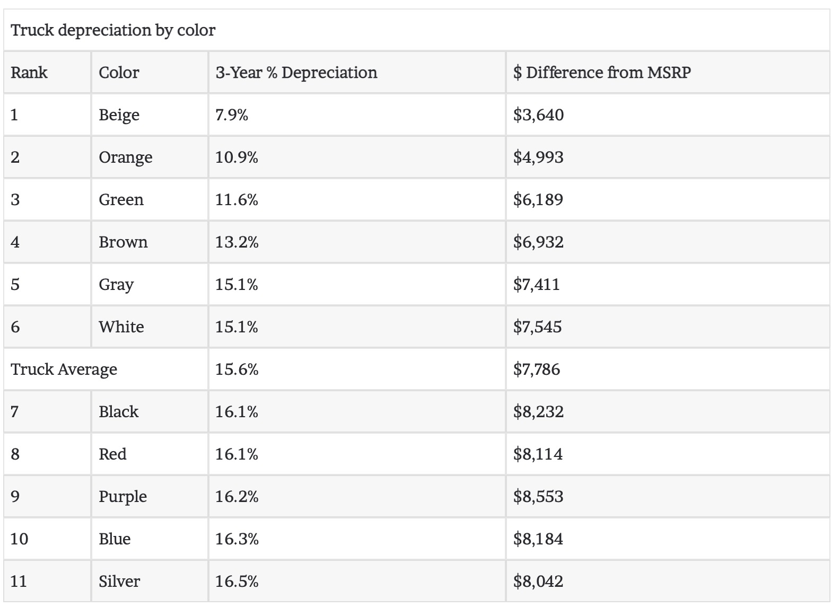Select the "3-Year % Depreciation" header

coord(296,73)
